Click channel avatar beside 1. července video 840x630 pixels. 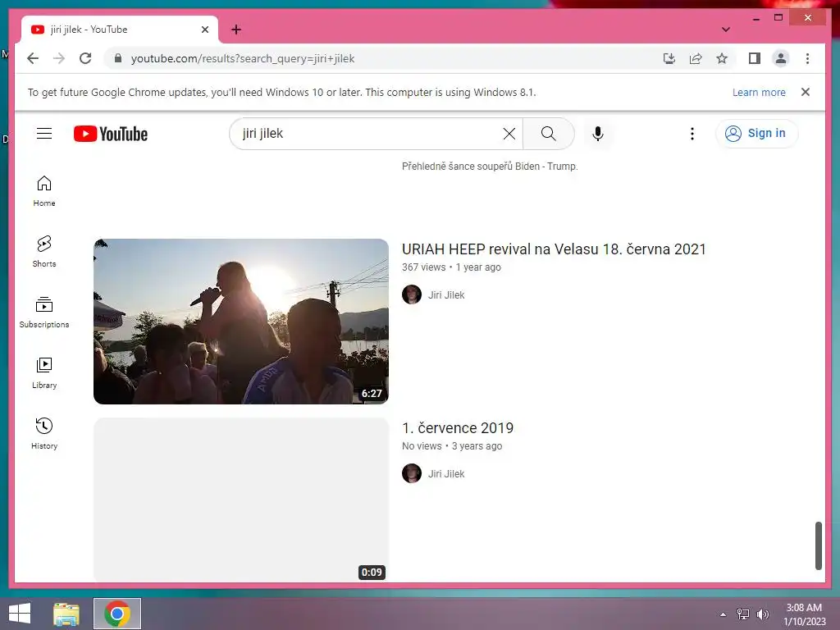point(412,473)
